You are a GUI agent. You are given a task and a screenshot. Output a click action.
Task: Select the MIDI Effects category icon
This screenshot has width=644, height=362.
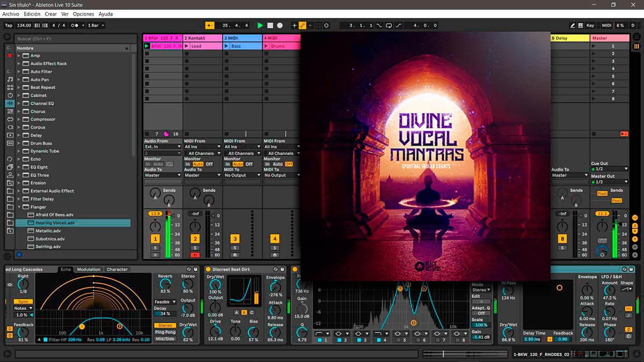(x=10, y=111)
